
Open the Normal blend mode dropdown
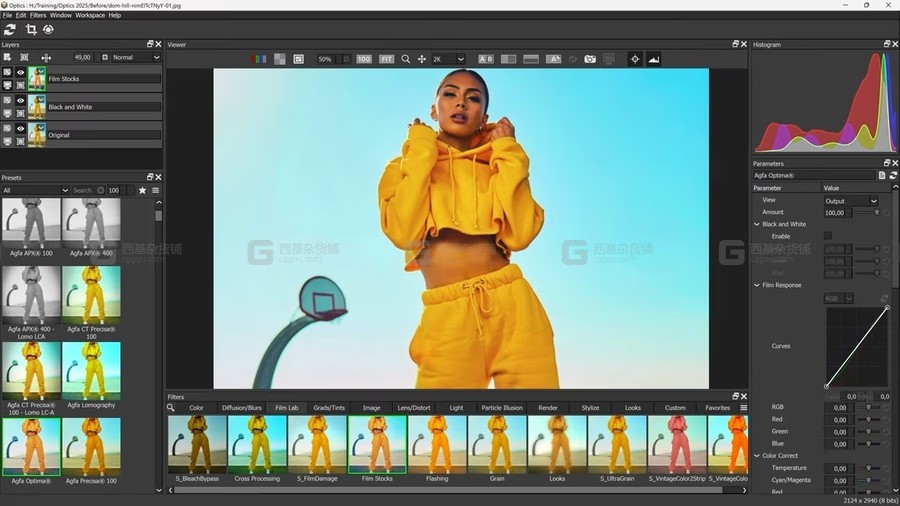(135, 57)
